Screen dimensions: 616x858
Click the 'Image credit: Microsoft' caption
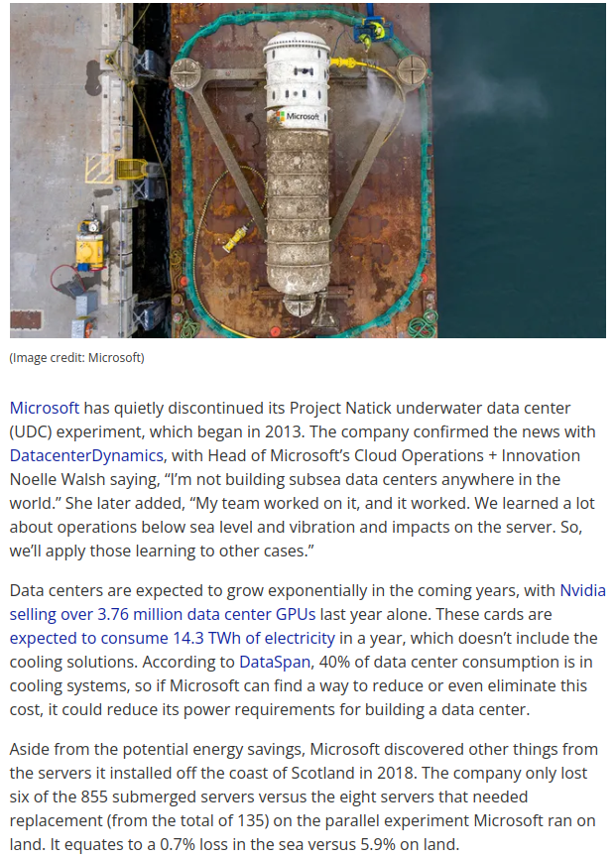[76, 357]
